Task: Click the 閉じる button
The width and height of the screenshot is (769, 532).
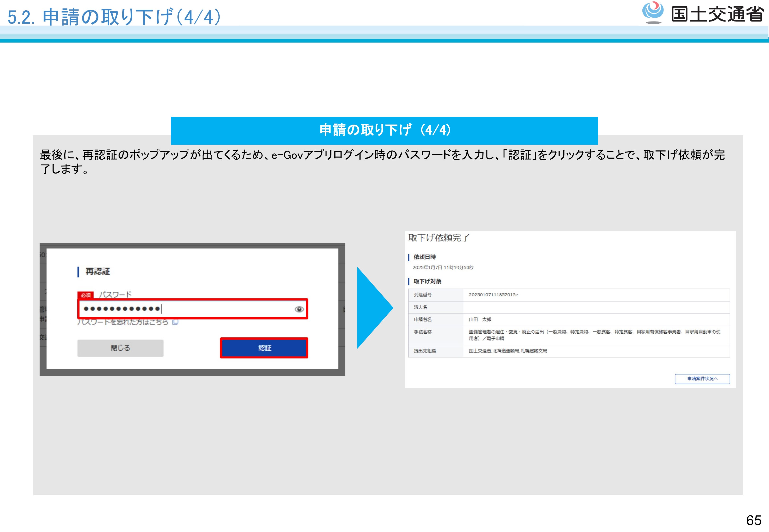Action: (120, 348)
